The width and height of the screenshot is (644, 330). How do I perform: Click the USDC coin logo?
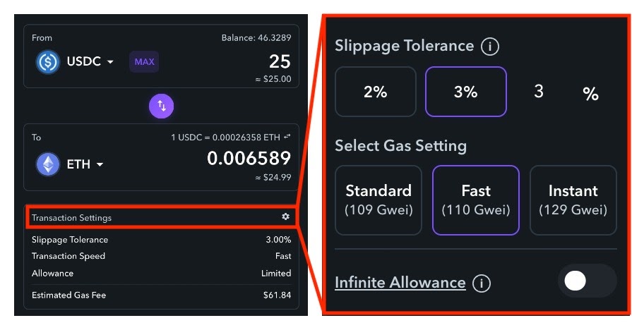[48, 62]
